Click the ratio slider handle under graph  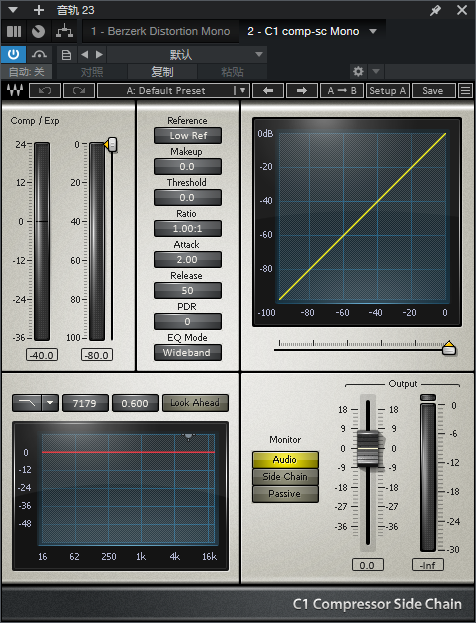point(449,348)
